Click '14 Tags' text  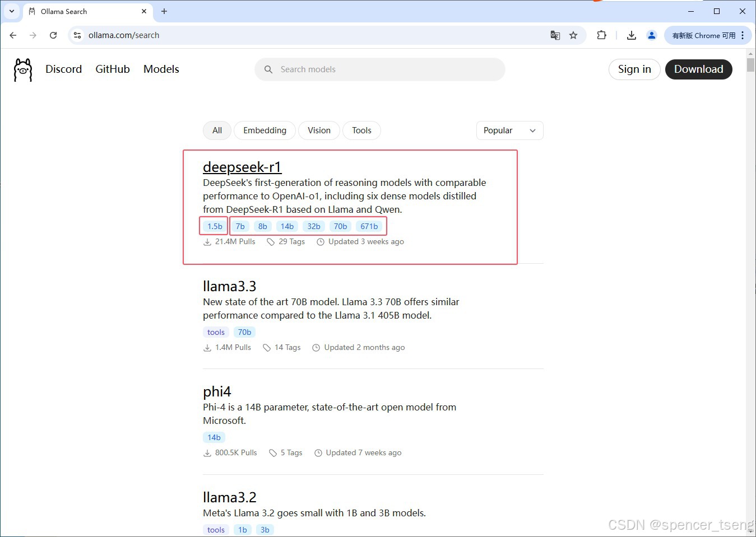point(287,347)
